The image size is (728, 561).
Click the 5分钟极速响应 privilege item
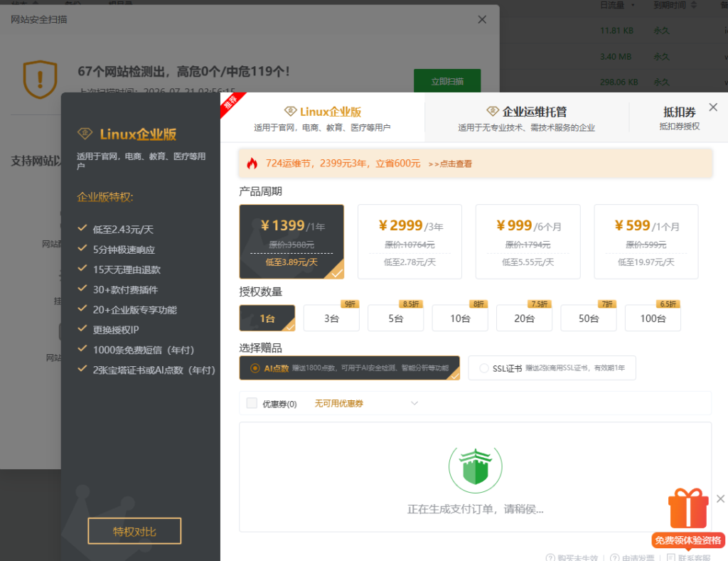124,250
